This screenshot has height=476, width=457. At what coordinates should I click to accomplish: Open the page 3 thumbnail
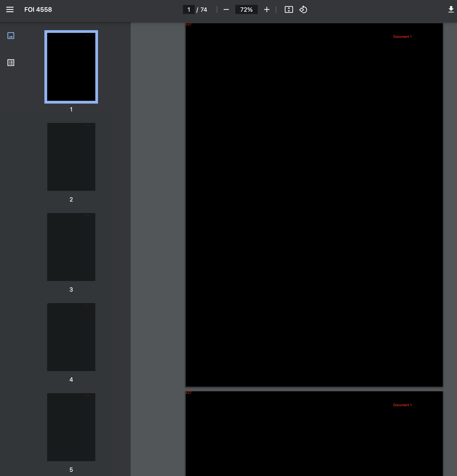(x=71, y=247)
